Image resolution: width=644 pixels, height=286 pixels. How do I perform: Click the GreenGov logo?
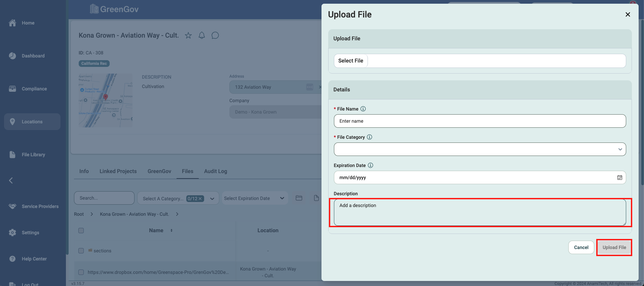tap(114, 9)
